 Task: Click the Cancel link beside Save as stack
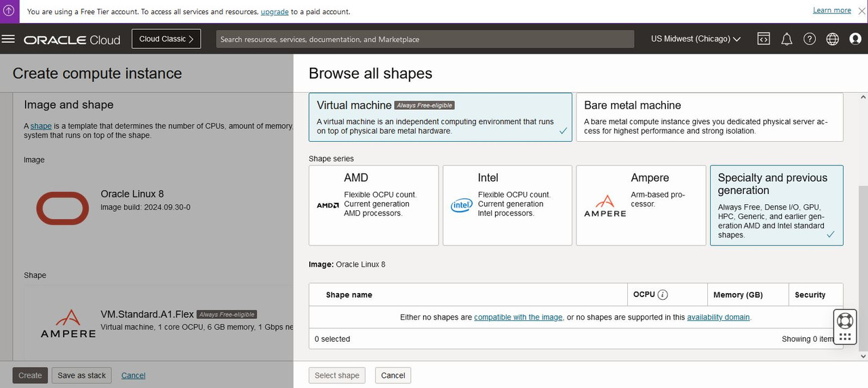(x=133, y=375)
